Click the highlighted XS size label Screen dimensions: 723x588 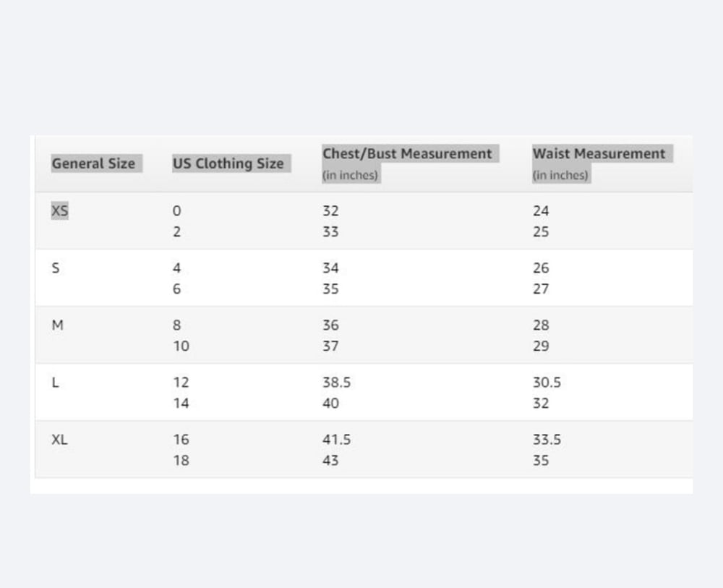coord(60,210)
